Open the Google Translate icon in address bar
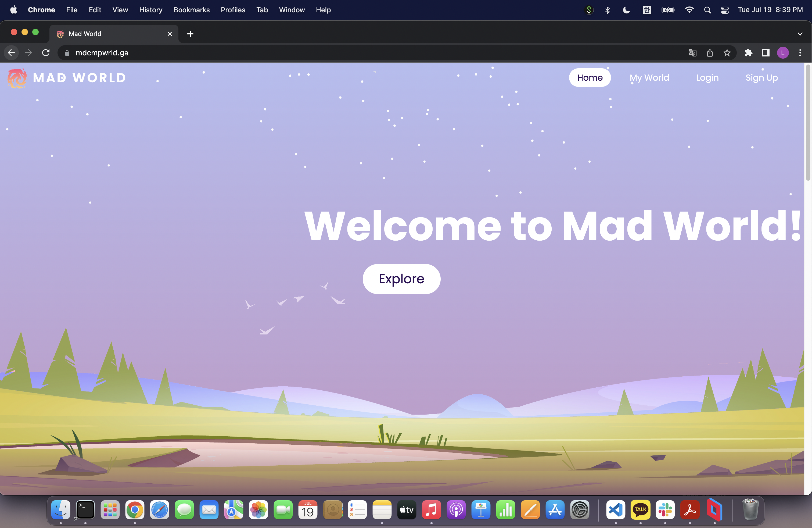812x528 pixels. (692, 53)
